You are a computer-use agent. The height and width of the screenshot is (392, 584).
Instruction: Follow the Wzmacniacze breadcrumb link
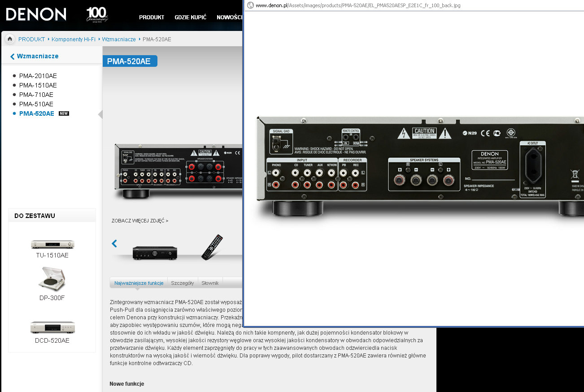point(119,39)
